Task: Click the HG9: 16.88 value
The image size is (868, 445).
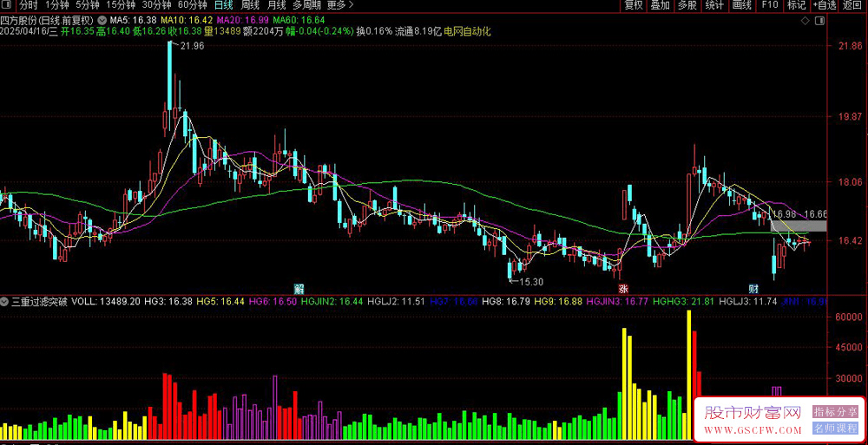Action: 558,302
